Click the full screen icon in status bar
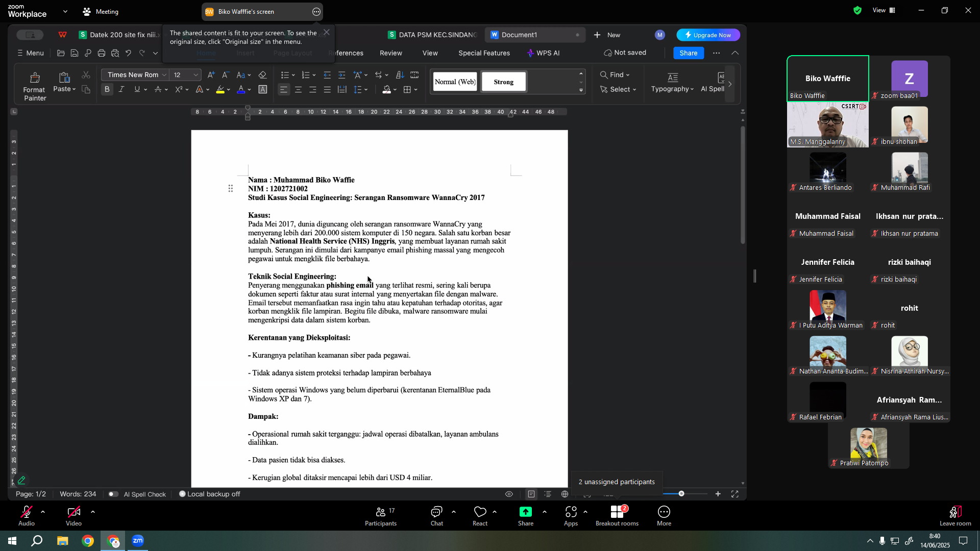This screenshot has height=551, width=980. (x=735, y=494)
